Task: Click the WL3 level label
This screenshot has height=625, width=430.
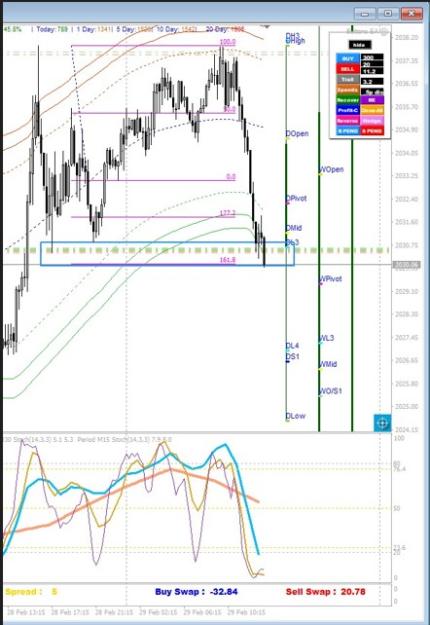Action: coord(327,338)
